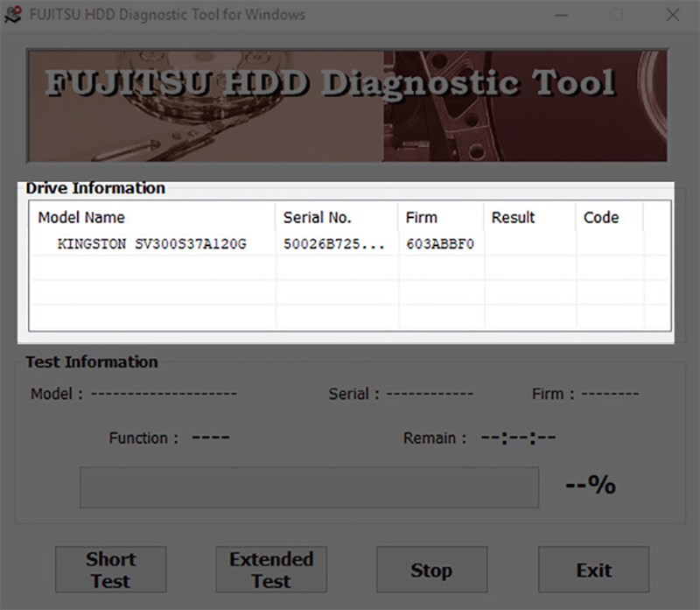Click the Serial label in Test Information
Screen dimensions: 700x610
point(354,395)
